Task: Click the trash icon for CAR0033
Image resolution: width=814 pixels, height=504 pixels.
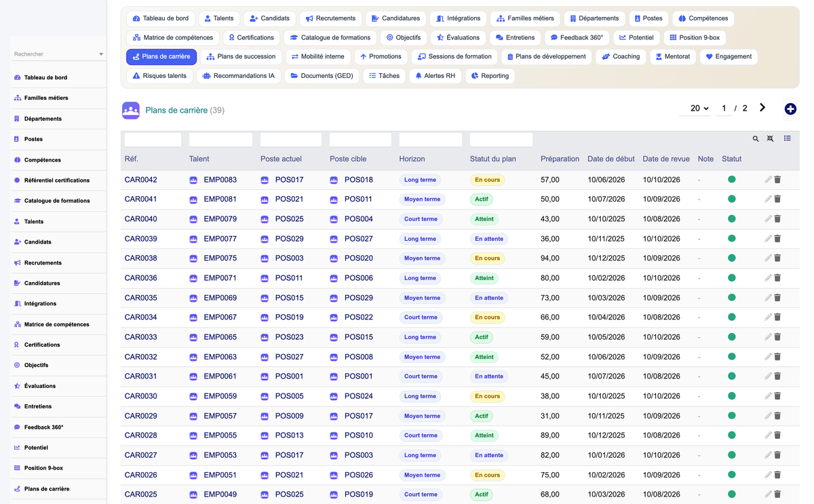Action: click(777, 337)
